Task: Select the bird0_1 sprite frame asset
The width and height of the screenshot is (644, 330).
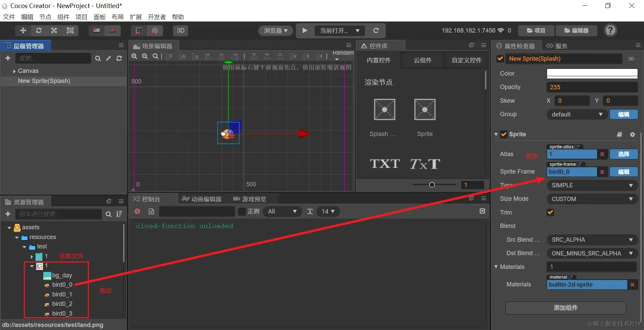Action: tap(62, 294)
